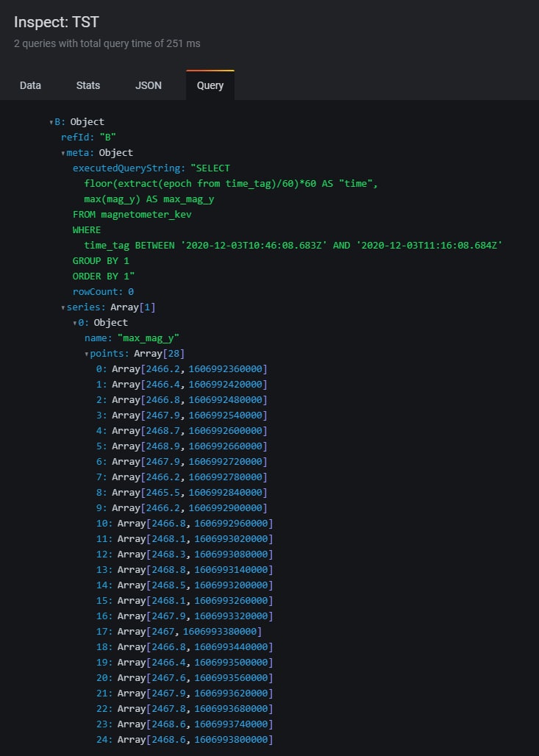The width and height of the screenshot is (539, 756).
Task: Click the floor(extract(epoch...) query line
Action: [x=231, y=184]
